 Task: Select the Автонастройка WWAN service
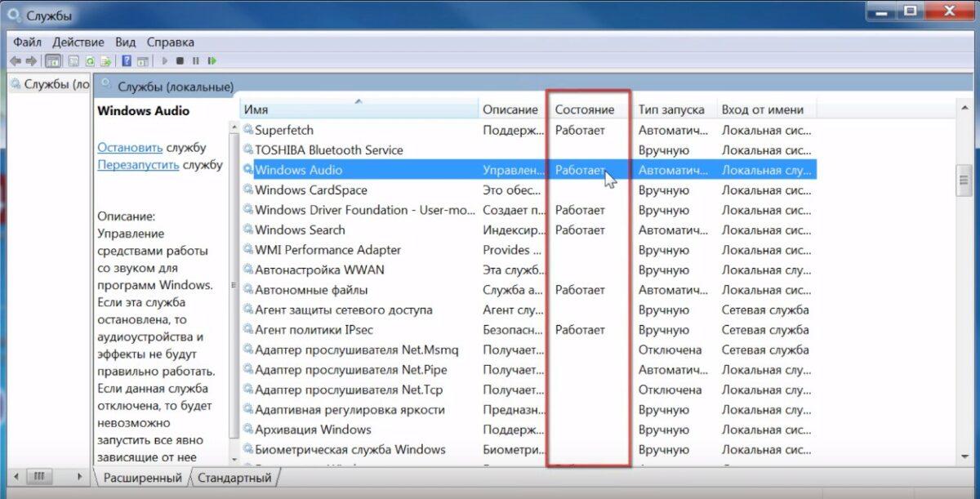[x=528, y=270]
